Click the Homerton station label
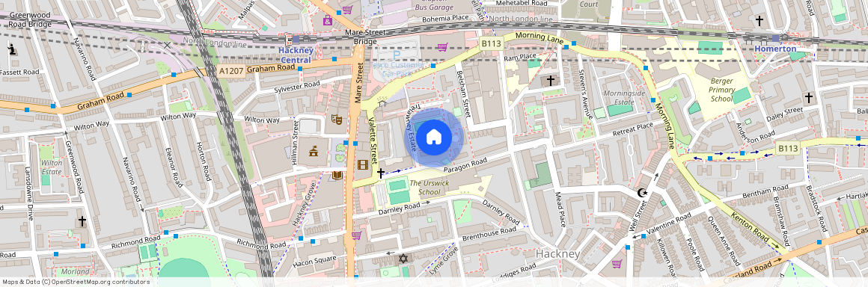 click(775, 49)
